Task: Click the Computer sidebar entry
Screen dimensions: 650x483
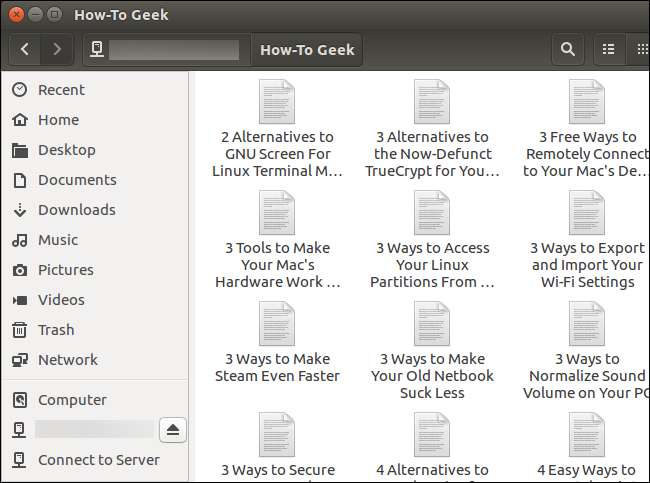Action: 72,400
